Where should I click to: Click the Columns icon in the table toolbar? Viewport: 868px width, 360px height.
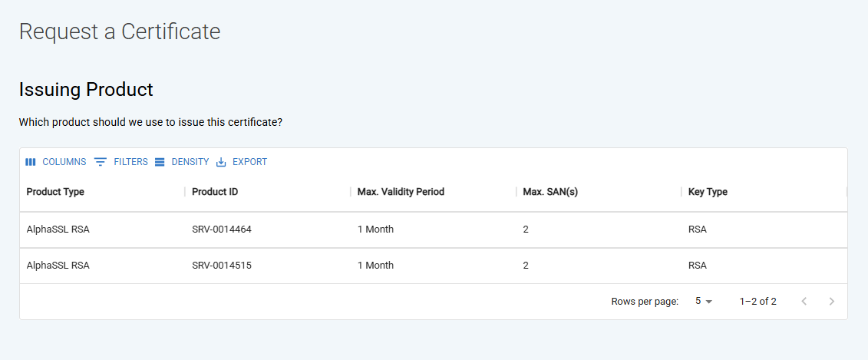click(x=31, y=162)
